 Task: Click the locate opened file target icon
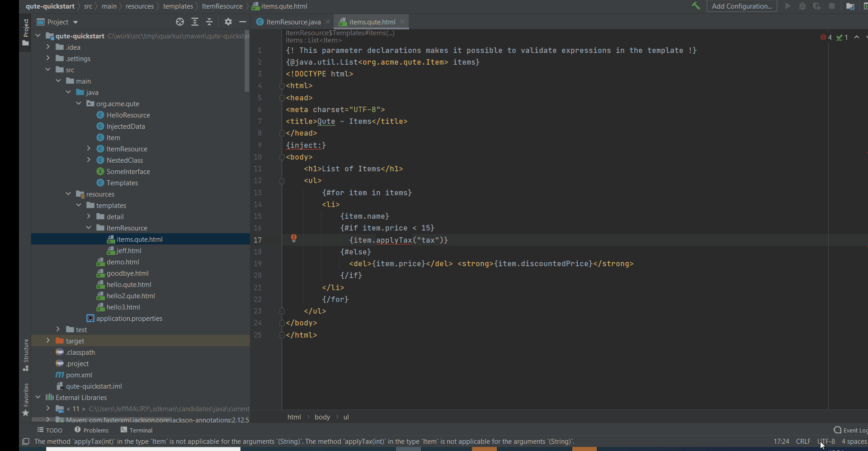click(x=180, y=22)
